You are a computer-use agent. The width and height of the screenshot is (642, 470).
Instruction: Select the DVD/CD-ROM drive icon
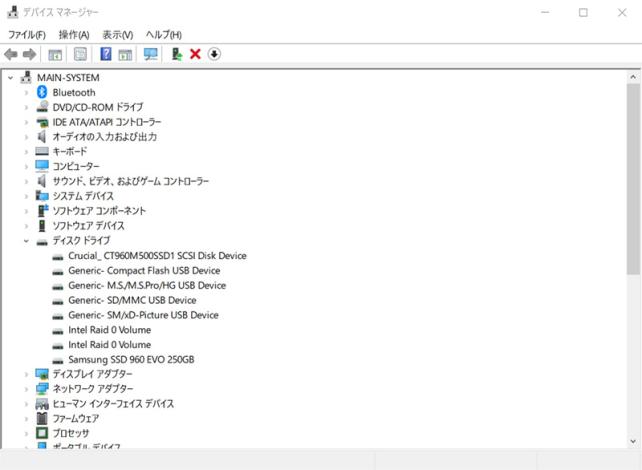[x=42, y=107]
